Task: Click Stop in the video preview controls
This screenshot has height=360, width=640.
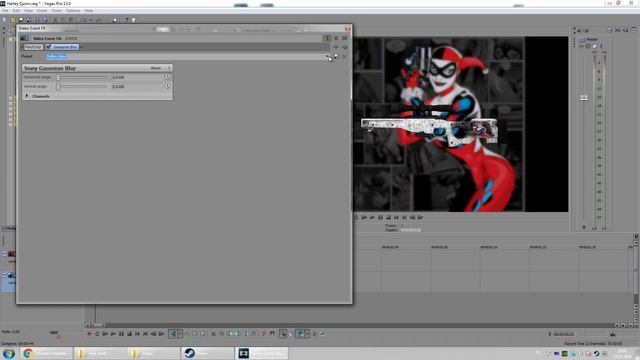Action: [388, 218]
